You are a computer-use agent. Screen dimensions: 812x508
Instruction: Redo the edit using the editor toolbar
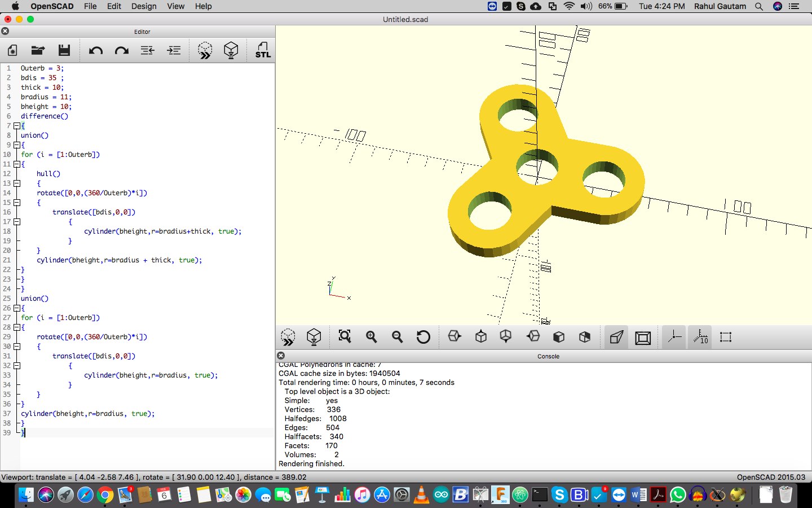pyautogui.click(x=122, y=50)
